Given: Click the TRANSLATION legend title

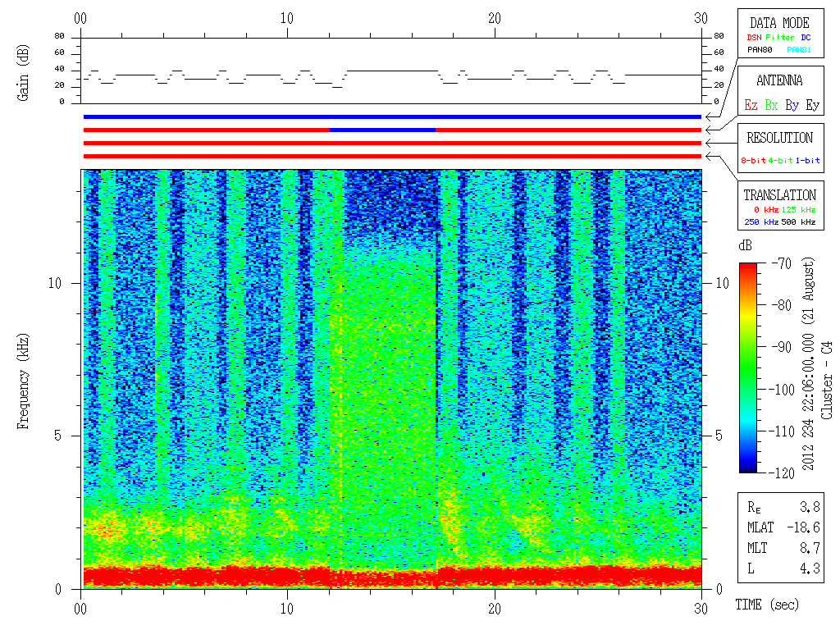Looking at the screenshot, I should pos(779,195).
